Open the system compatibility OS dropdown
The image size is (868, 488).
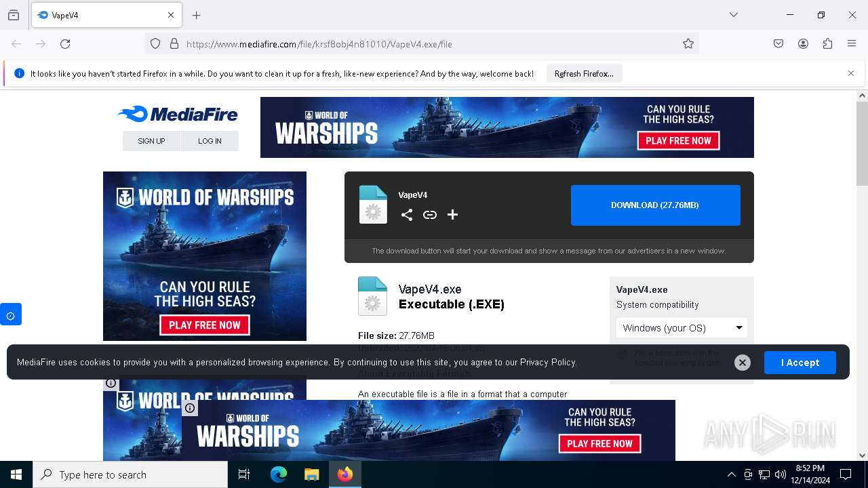(682, 328)
